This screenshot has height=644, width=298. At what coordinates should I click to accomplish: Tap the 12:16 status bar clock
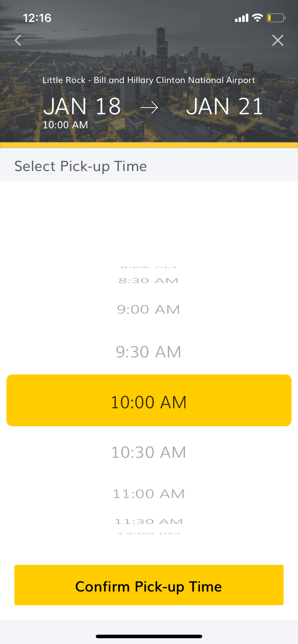pos(37,18)
